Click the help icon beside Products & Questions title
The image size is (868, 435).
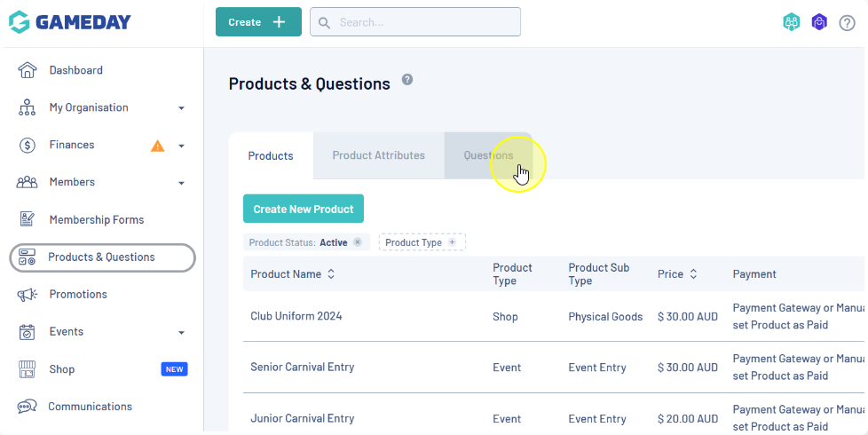pos(407,79)
